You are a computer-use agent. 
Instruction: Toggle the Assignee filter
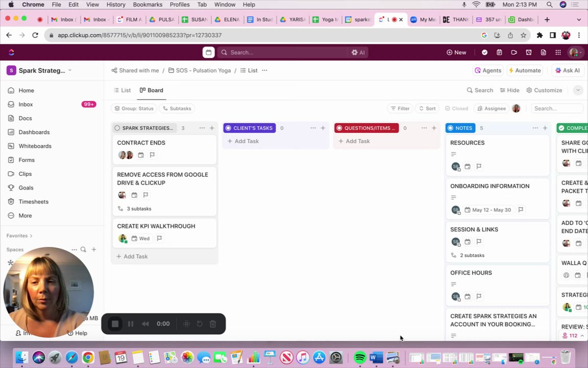point(492,108)
